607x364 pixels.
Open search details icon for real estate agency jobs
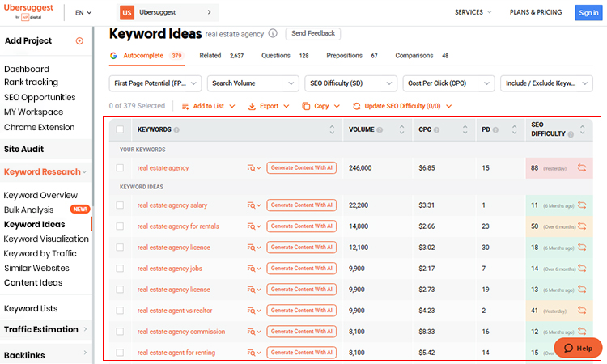pyautogui.click(x=254, y=269)
